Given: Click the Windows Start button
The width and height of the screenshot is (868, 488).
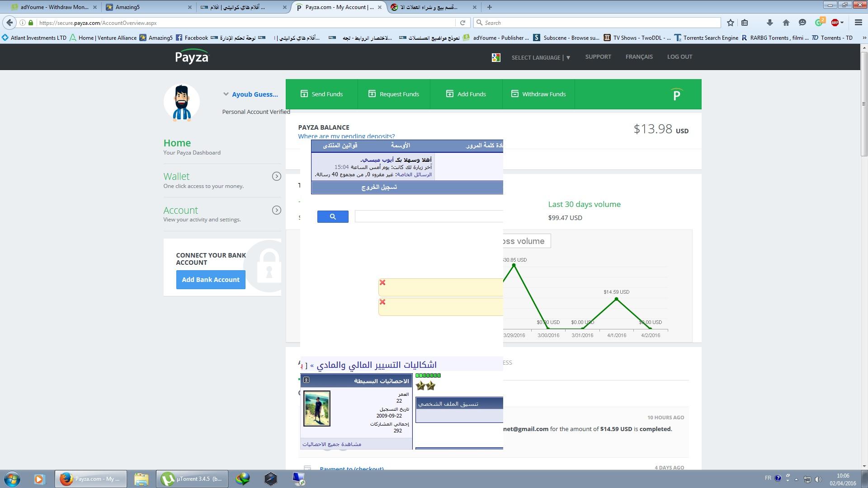Looking at the screenshot, I should tap(12, 479).
